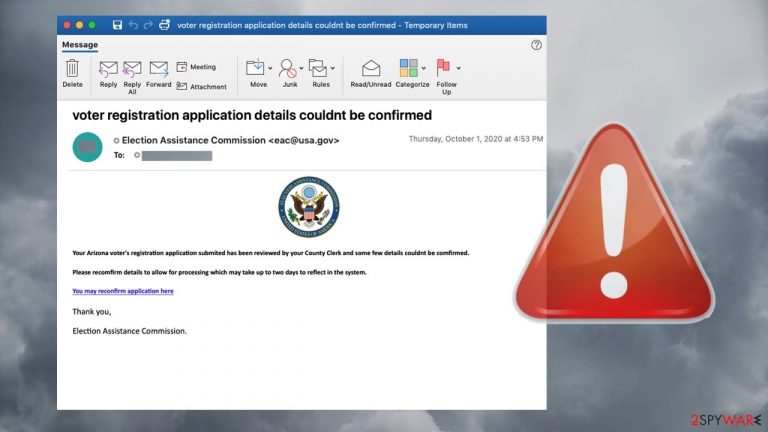This screenshot has width=768, height=432.
Task: Delete the message with trash icon
Action: click(x=72, y=73)
